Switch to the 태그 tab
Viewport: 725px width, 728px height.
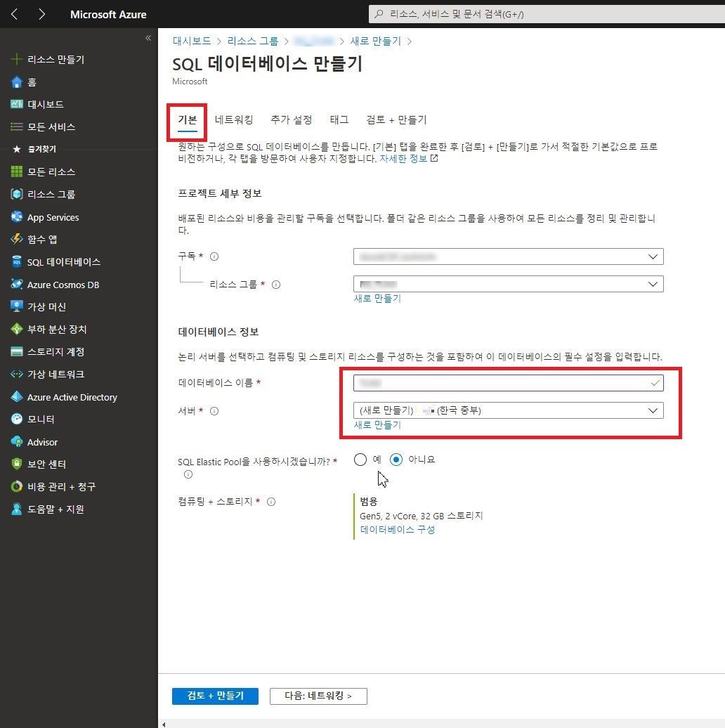(x=339, y=119)
